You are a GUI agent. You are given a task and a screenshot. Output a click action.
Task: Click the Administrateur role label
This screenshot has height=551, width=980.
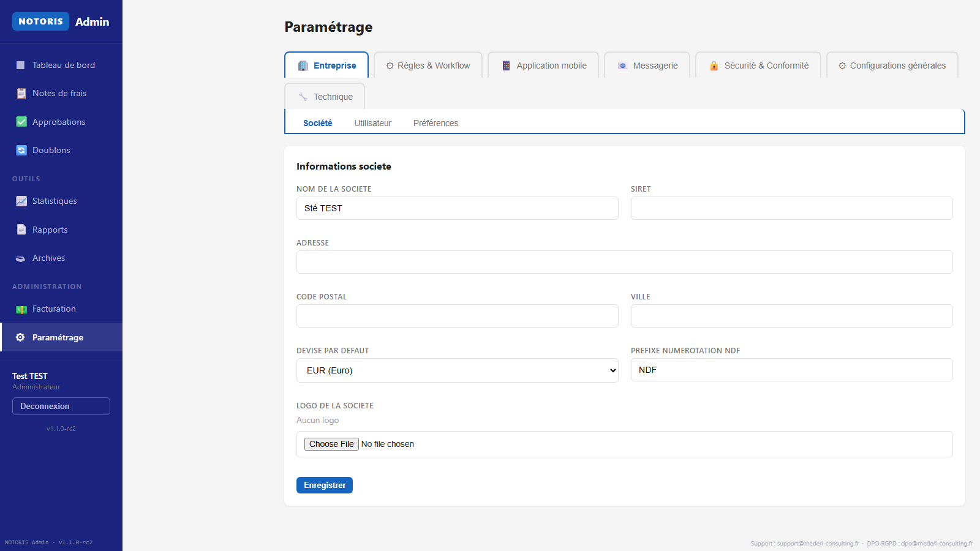point(36,387)
